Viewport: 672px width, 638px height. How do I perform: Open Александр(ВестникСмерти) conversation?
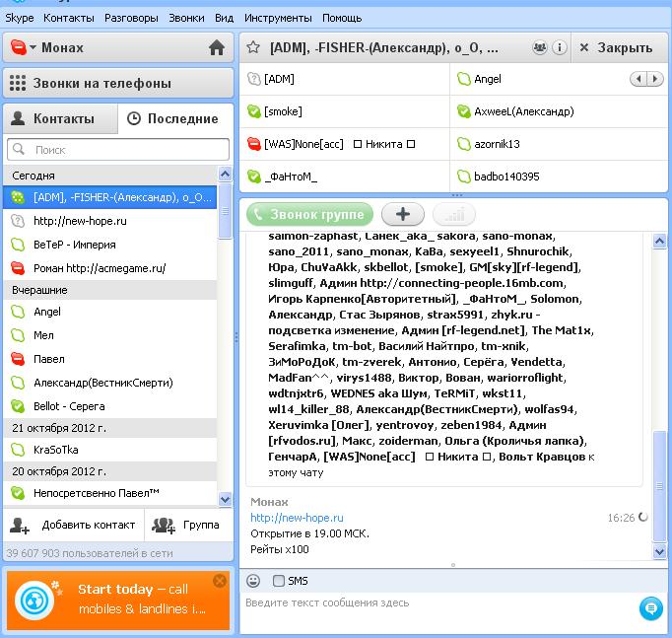110,383
